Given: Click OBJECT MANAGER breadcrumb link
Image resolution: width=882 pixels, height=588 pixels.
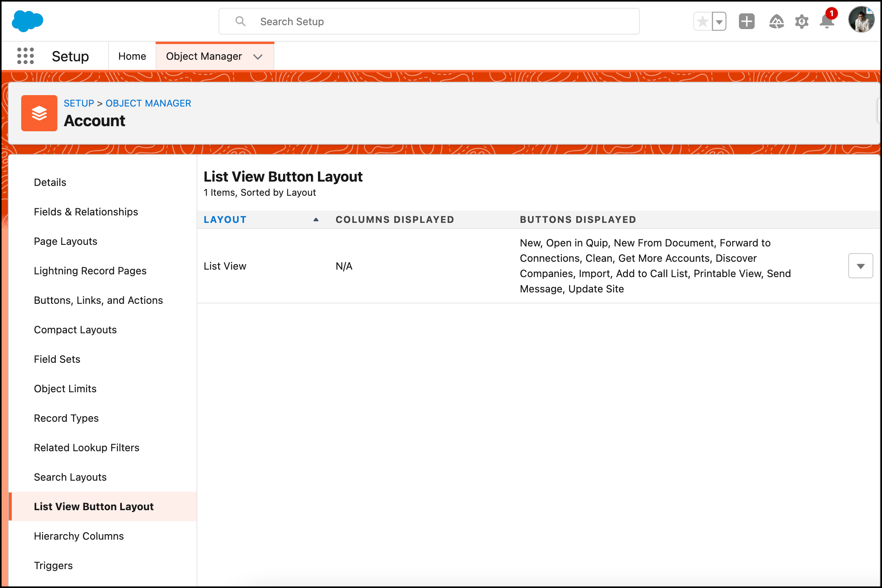Looking at the screenshot, I should (148, 103).
